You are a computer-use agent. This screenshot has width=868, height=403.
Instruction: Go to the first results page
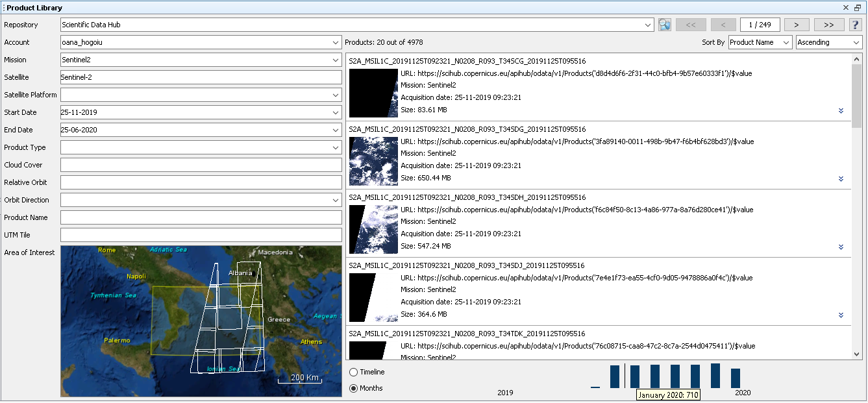click(691, 25)
